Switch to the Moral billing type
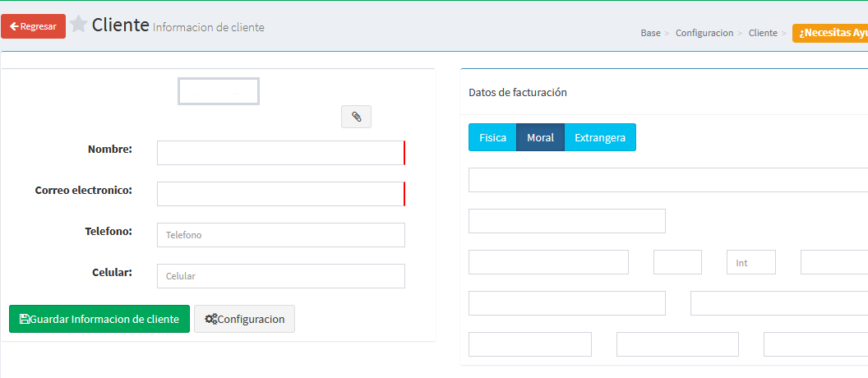 click(540, 137)
